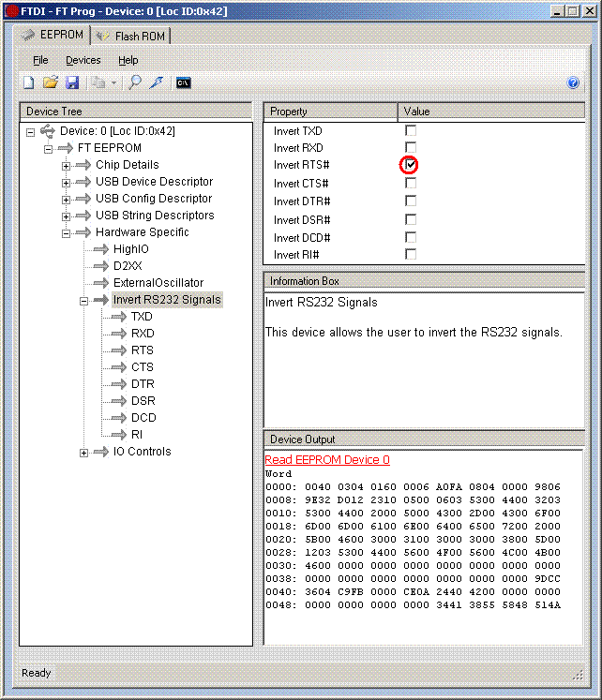Screen dimensions: 602x700
Task: Click the arrow icon beside HighIO
Action: 101,249
